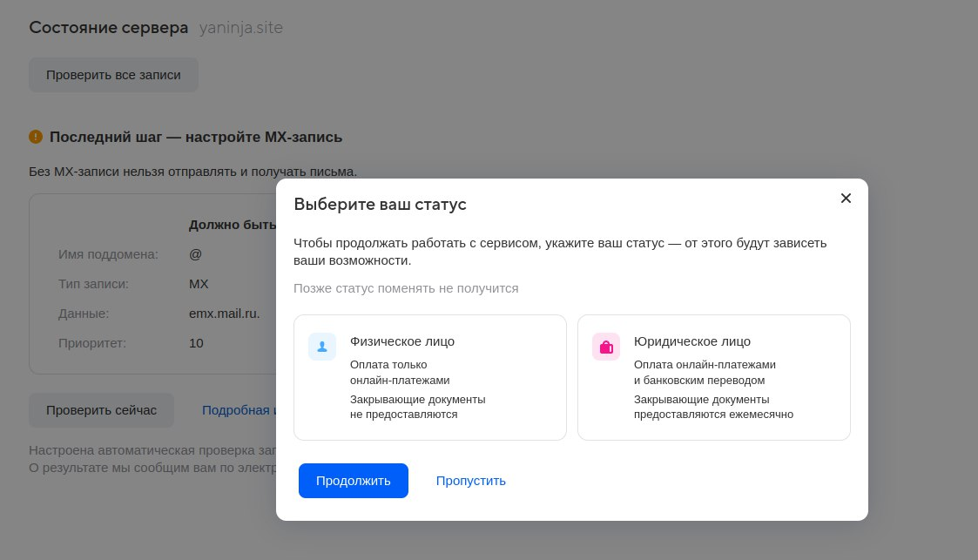This screenshot has height=560, width=978.
Task: Click the priority value 10
Action: [x=196, y=343]
